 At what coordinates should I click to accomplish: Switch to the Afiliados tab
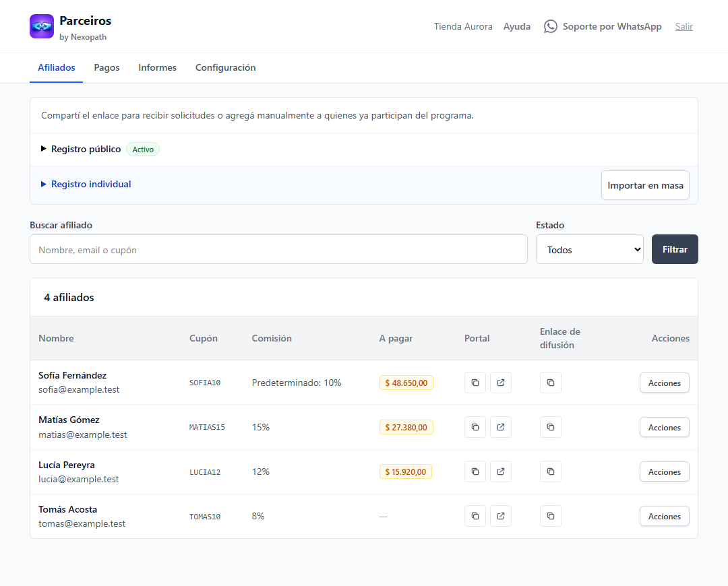coord(56,68)
